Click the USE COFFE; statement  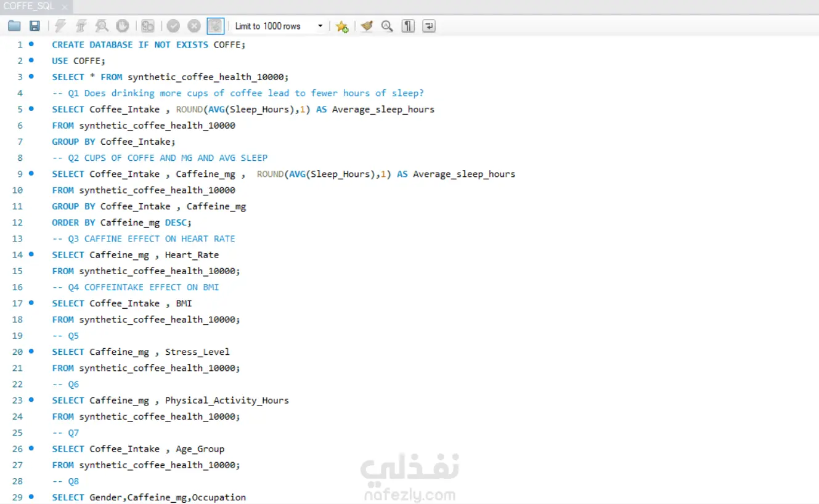click(x=79, y=60)
